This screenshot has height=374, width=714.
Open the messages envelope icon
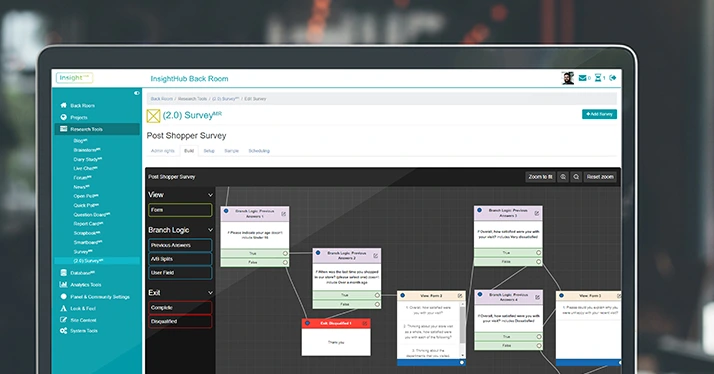pyautogui.click(x=582, y=78)
